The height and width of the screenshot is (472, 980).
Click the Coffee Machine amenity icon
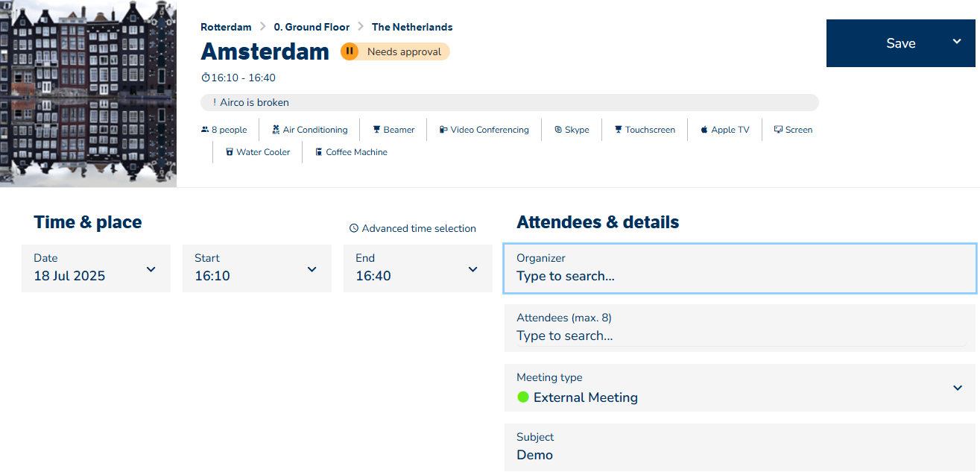click(x=319, y=152)
